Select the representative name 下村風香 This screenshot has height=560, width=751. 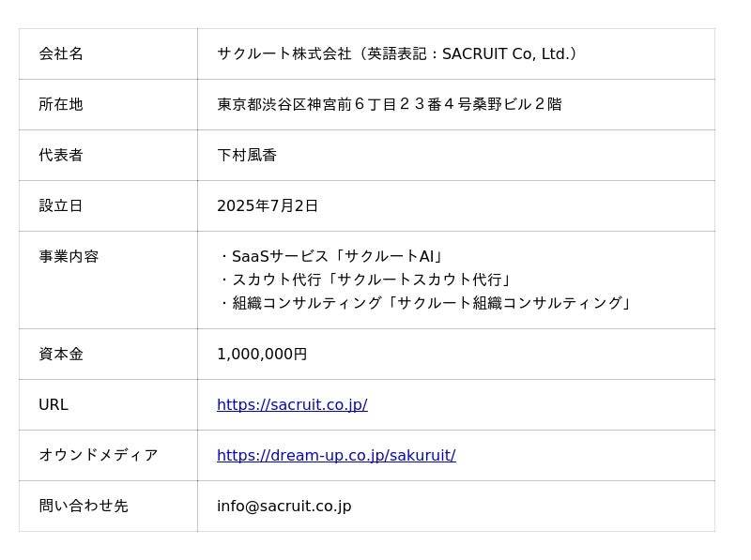[247, 155]
